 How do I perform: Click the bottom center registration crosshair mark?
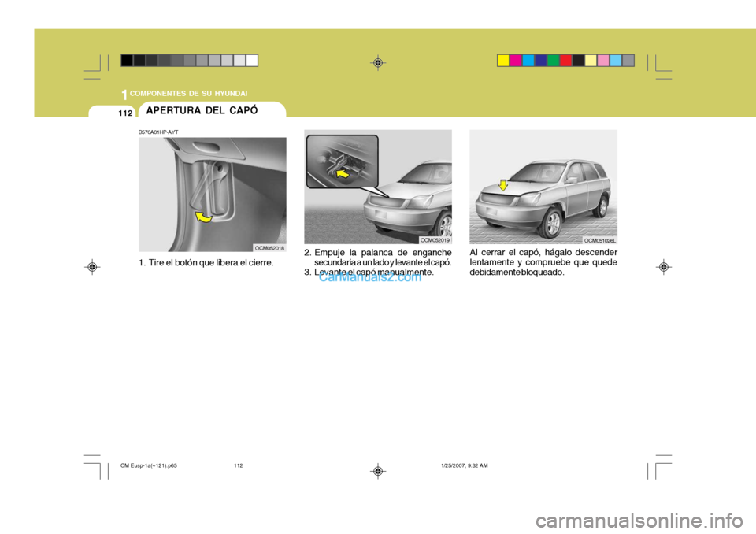coord(378,471)
